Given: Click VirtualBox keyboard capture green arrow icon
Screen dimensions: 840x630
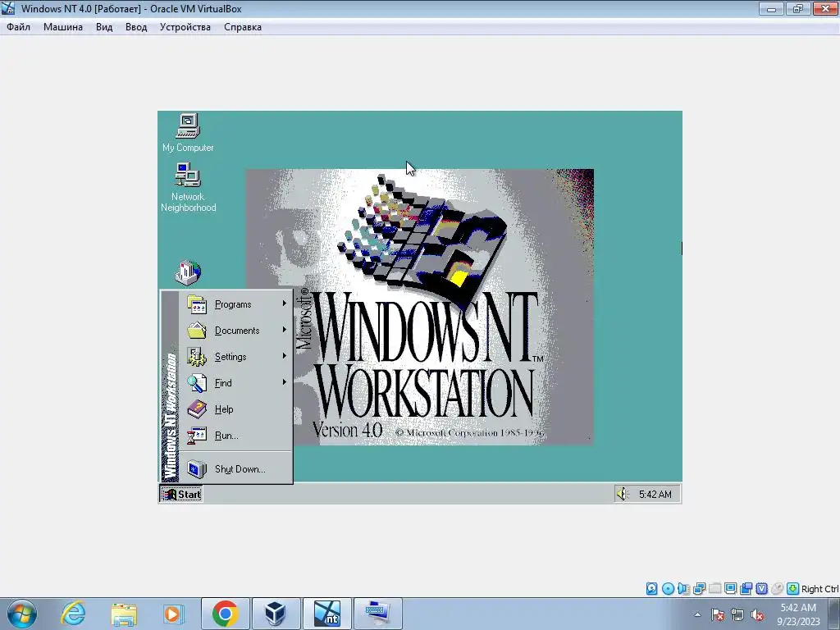Looking at the screenshot, I should (x=793, y=589).
